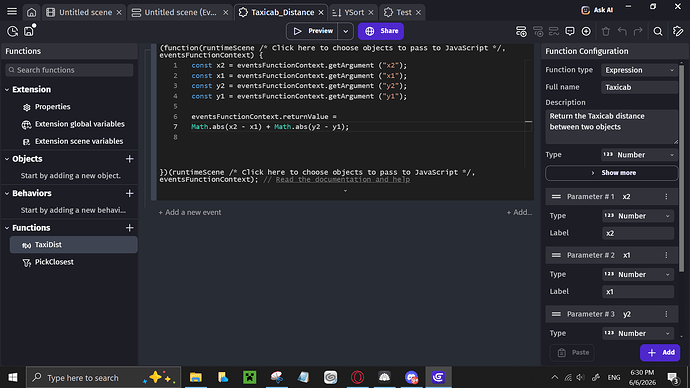This screenshot has width=690, height=388.
Task: Click the Share button
Action: click(381, 31)
